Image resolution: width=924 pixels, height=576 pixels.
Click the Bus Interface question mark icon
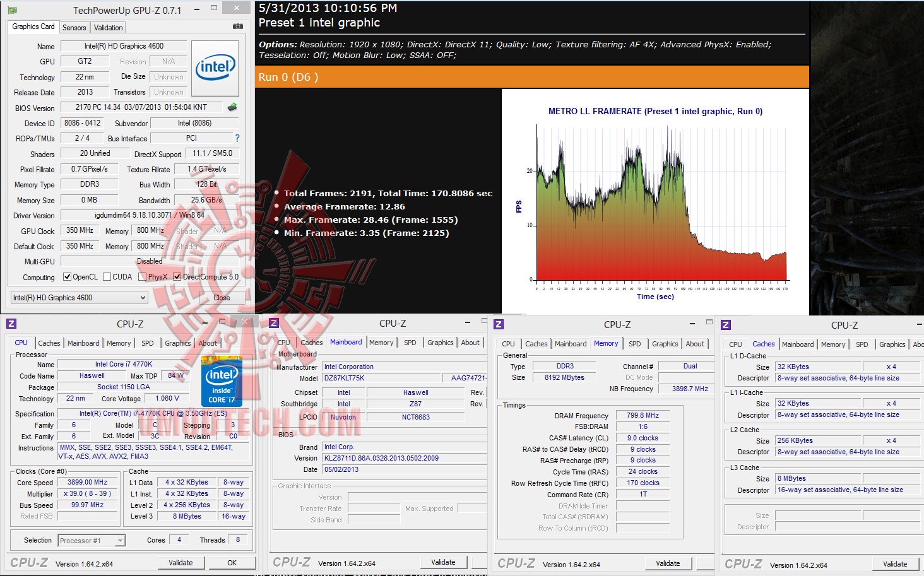point(237,138)
